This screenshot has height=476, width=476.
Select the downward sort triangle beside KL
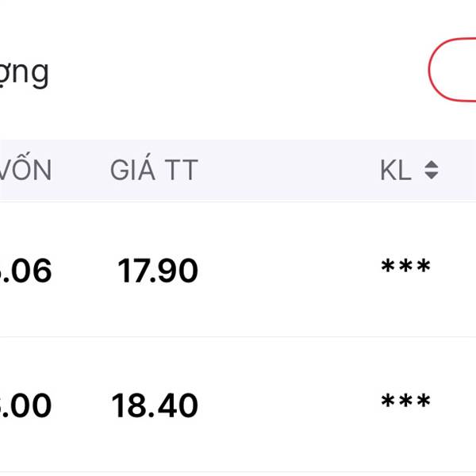tap(431, 175)
